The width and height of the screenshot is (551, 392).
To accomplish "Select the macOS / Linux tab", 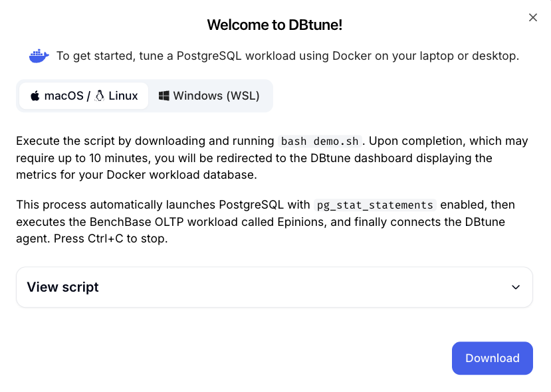I will (84, 96).
